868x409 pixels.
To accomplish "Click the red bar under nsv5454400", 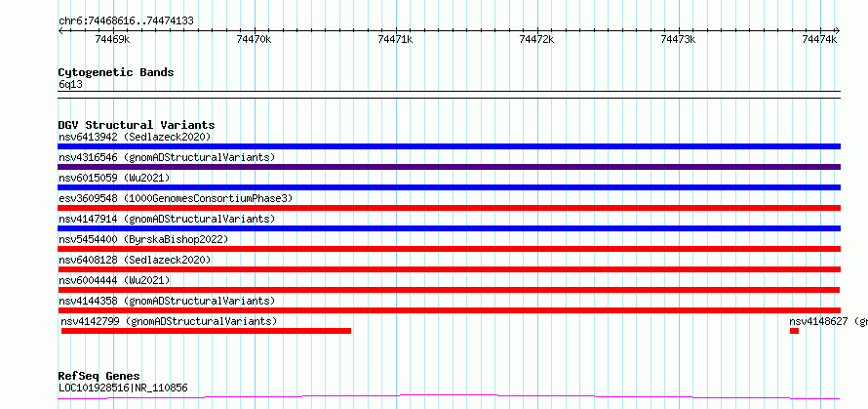I will (x=449, y=249).
